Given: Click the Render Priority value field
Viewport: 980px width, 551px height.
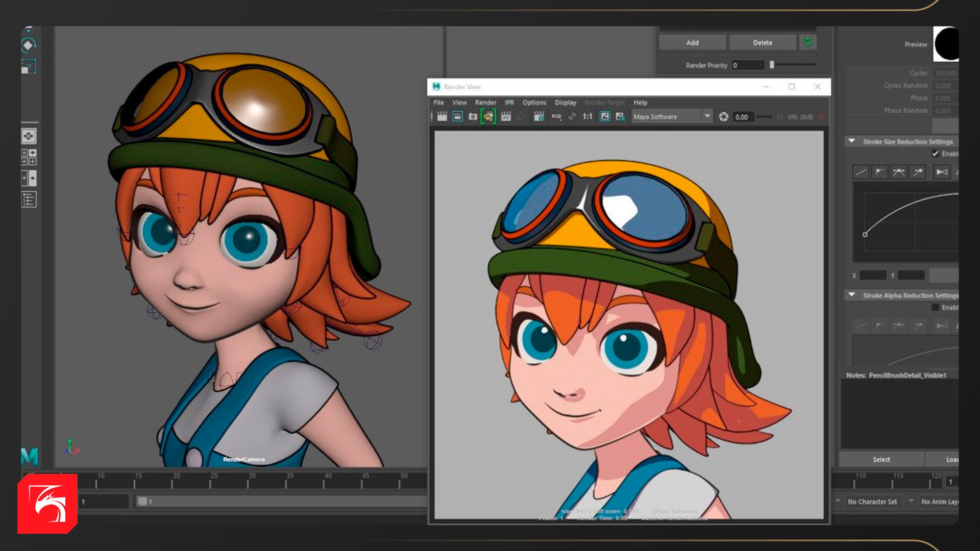Looking at the screenshot, I should 748,65.
